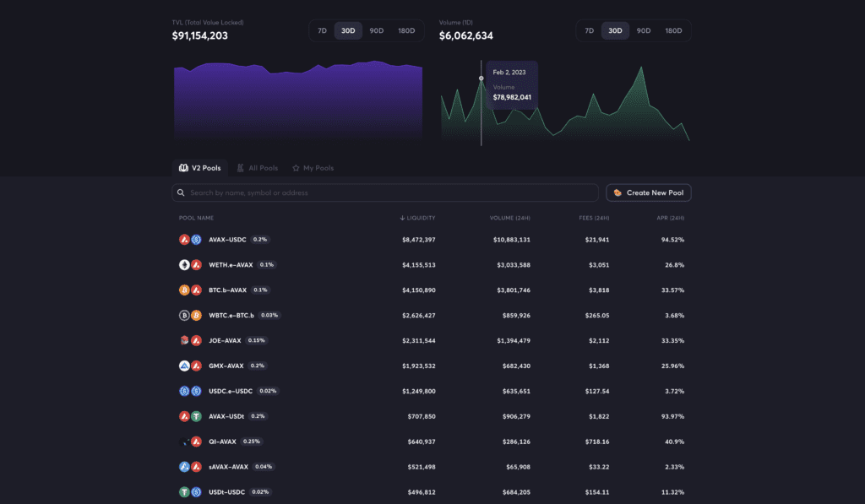Screen dimensions: 865x504
Task: Sort pools by Volume (24H) header
Action: point(509,218)
